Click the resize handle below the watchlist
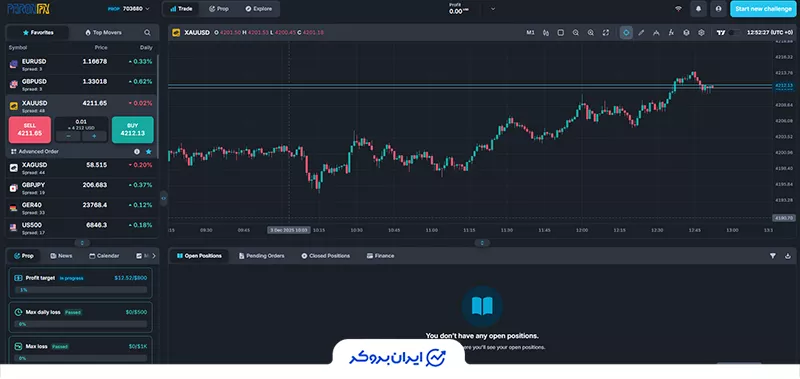This screenshot has width=800, height=379. [82, 243]
